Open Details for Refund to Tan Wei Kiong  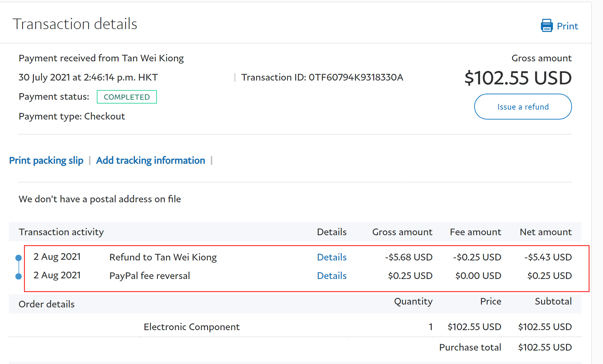click(x=331, y=257)
